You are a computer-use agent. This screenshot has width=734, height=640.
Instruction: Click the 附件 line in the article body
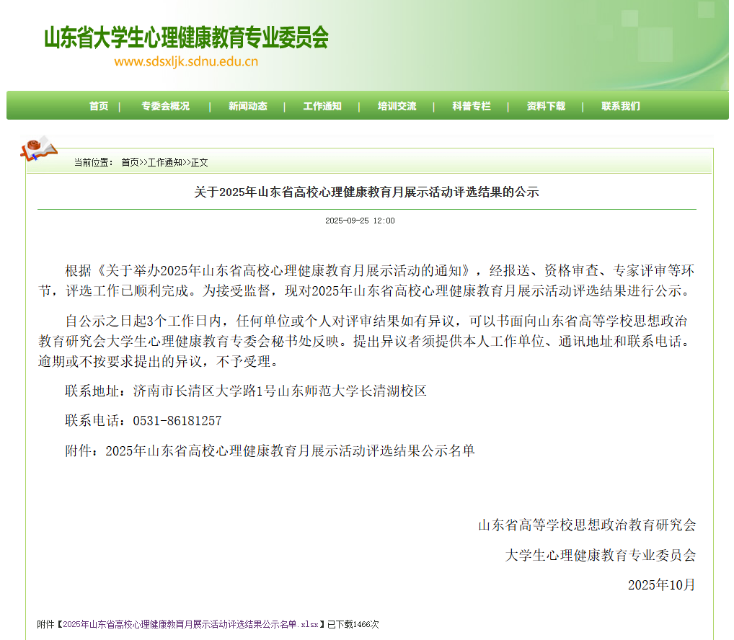(270, 451)
